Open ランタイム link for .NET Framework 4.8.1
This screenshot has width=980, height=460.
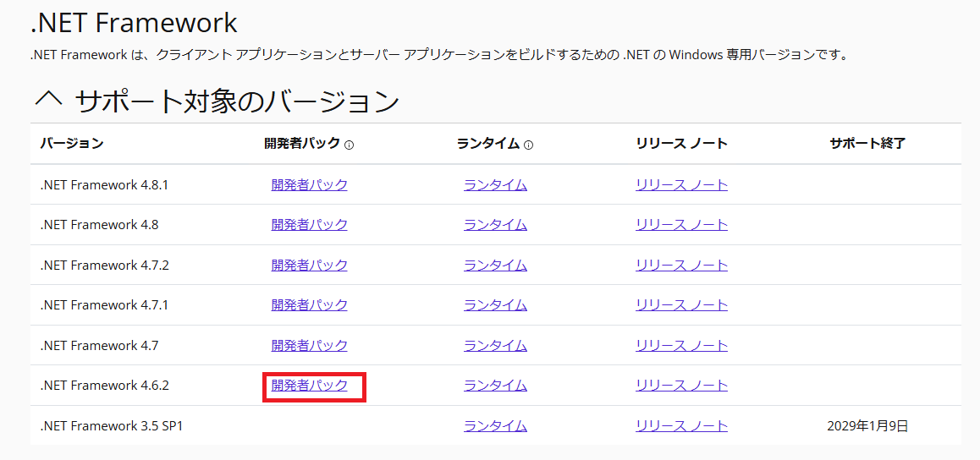click(x=495, y=184)
